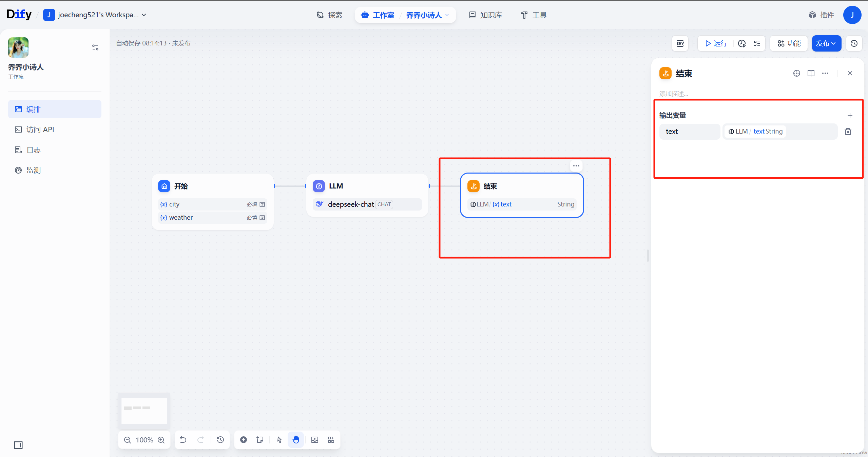Screen dimensions: 868x457
Task: Click the version history icon top right
Action: click(854, 43)
